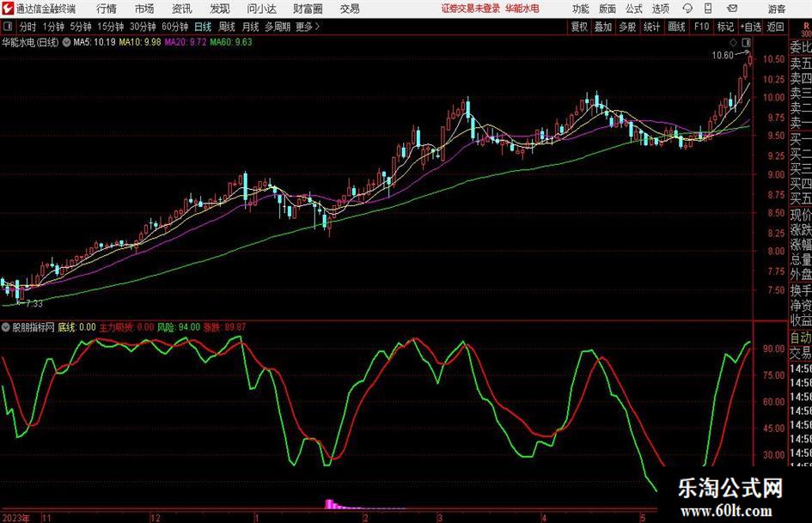
Task: Click the 10.60 high price label
Action: coord(723,56)
